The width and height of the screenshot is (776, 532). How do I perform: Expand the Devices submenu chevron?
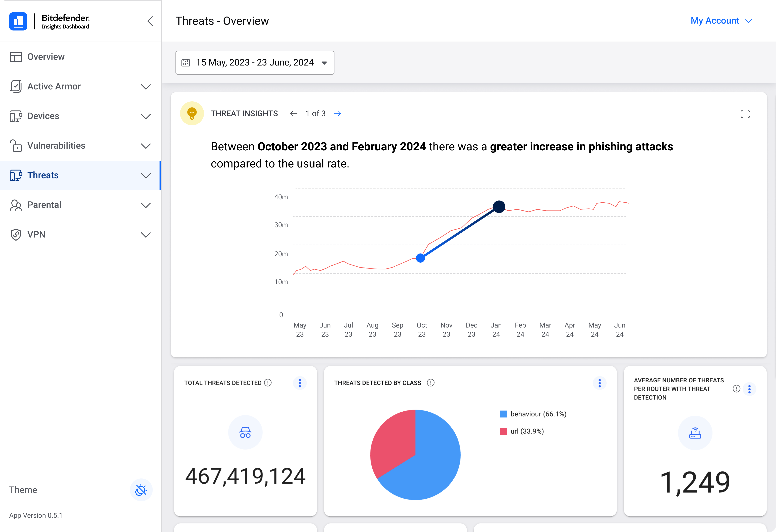146,116
